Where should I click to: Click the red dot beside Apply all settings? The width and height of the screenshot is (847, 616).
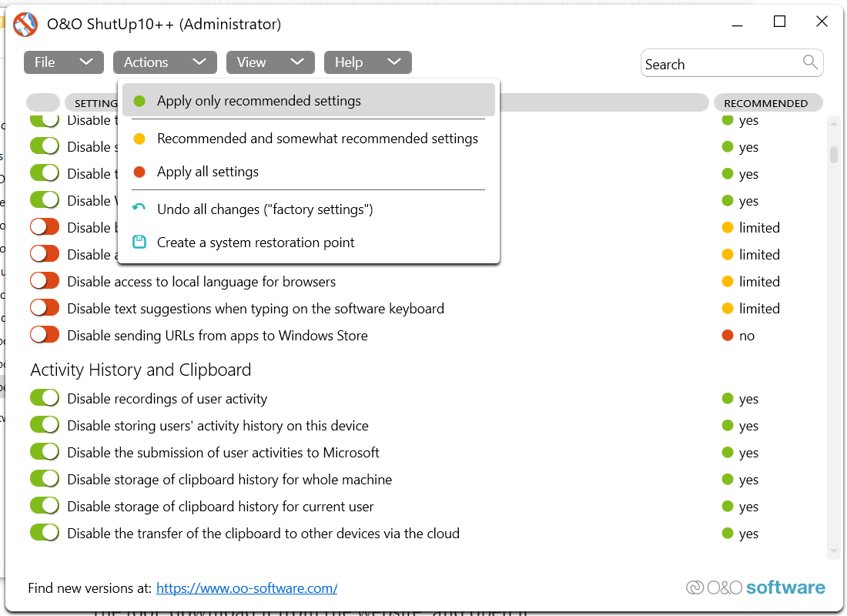tap(139, 172)
